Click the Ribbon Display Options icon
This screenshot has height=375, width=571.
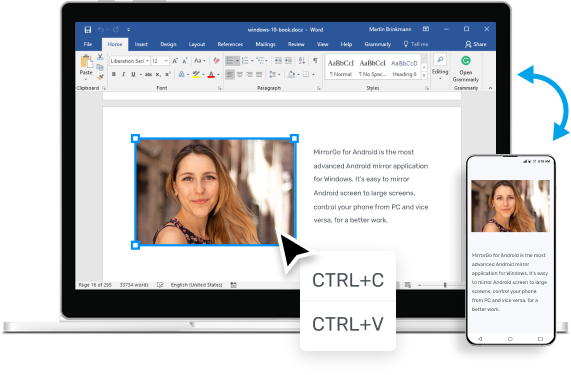click(x=426, y=29)
